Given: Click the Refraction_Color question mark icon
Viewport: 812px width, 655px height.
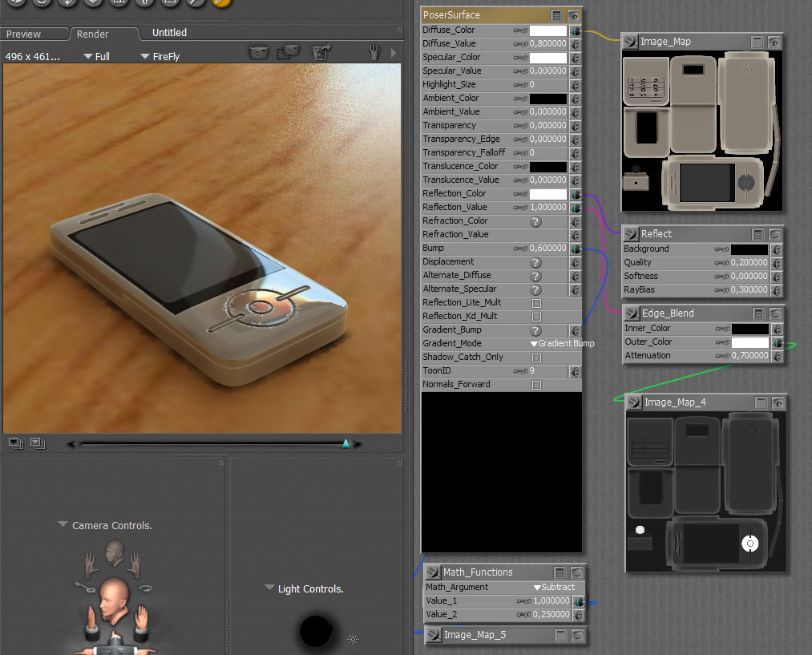Looking at the screenshot, I should pos(535,221).
